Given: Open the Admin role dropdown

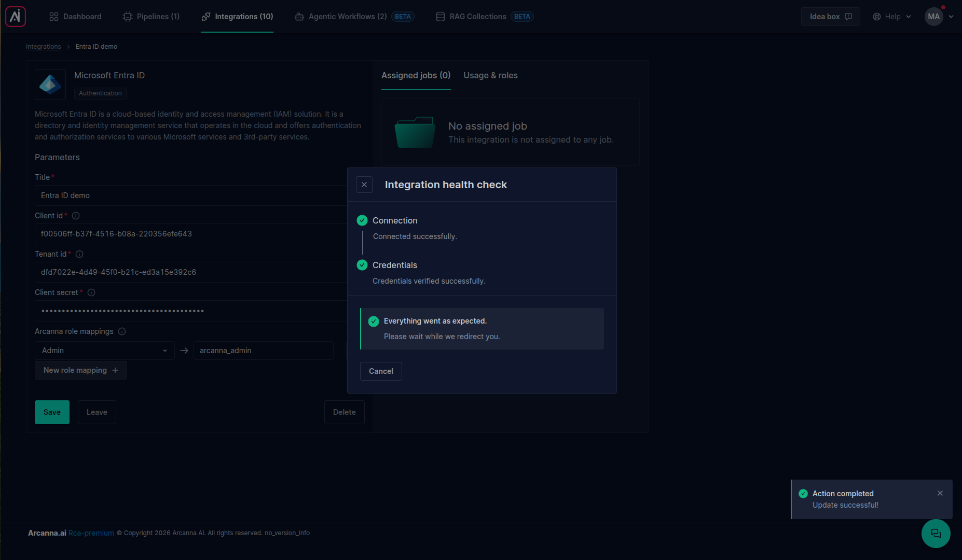Looking at the screenshot, I should click(105, 351).
